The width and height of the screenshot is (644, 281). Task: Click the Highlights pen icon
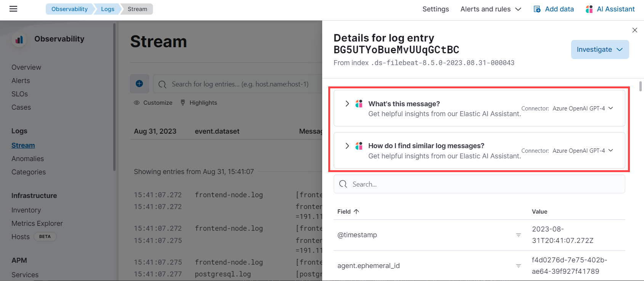coord(183,103)
